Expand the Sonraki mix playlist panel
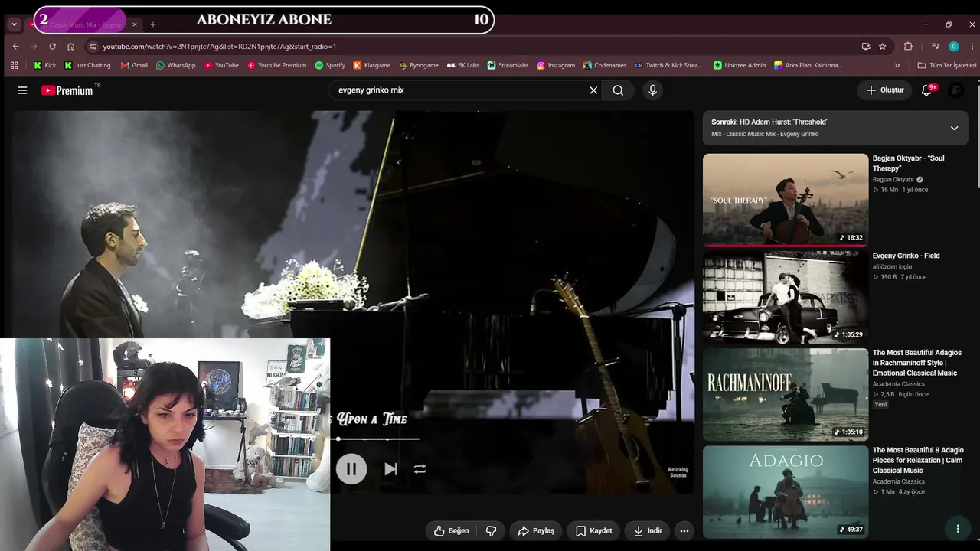980x551 pixels. pyautogui.click(x=954, y=128)
